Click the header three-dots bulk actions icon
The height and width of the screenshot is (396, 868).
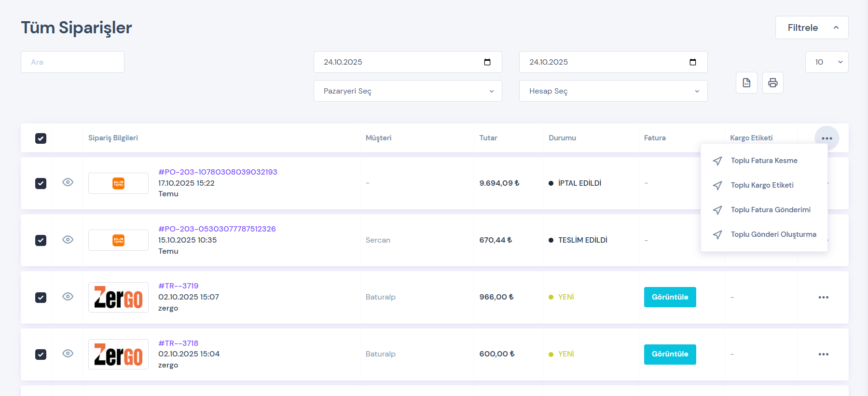[x=827, y=138]
